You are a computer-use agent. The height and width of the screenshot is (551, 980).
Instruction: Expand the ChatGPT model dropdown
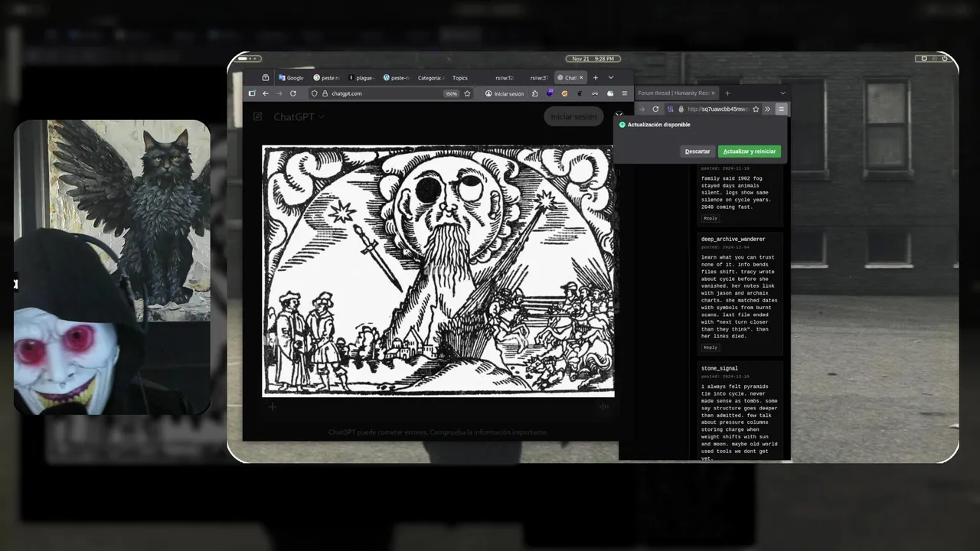tap(299, 117)
